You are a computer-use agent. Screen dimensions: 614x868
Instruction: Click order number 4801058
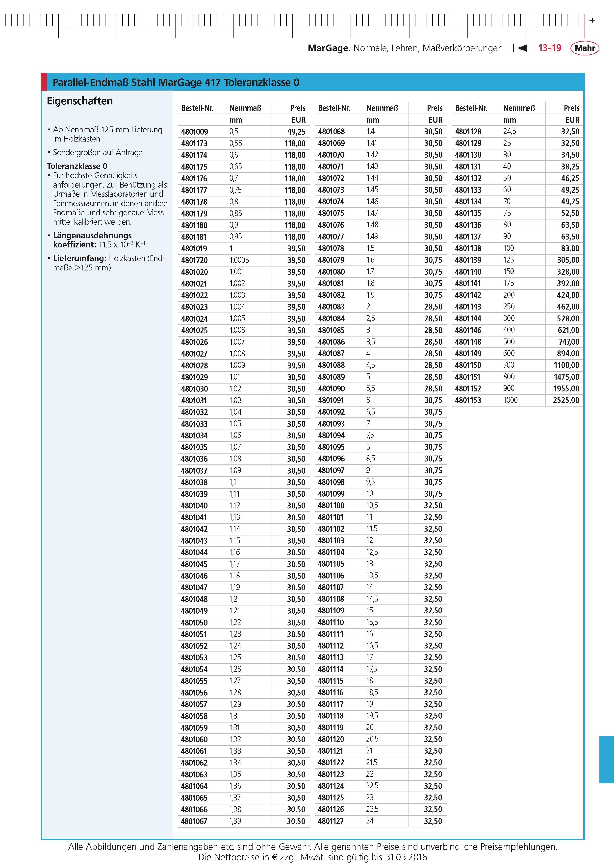[x=194, y=716]
